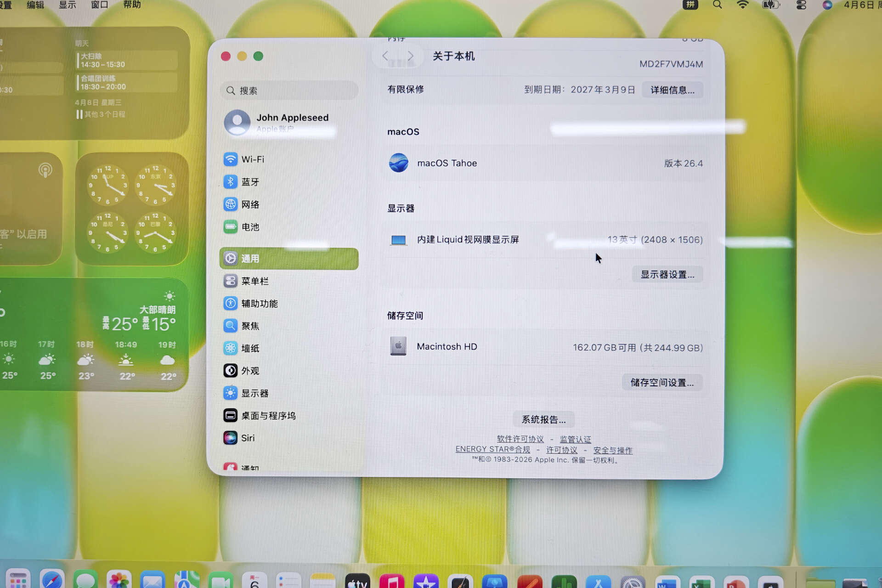882x588 pixels.
Task: Open Control Center from menu bar
Action: [801, 5]
